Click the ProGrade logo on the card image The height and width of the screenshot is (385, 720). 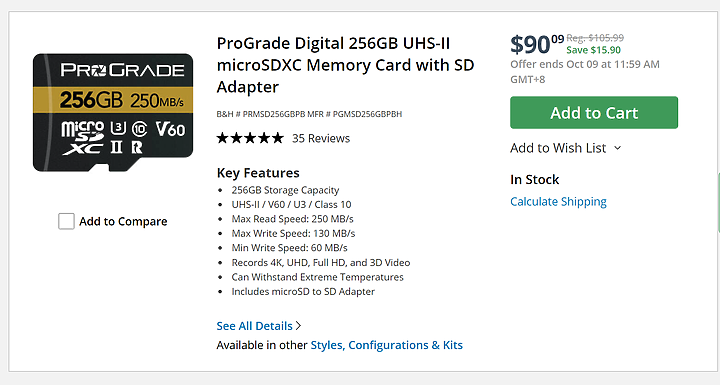[x=123, y=70]
